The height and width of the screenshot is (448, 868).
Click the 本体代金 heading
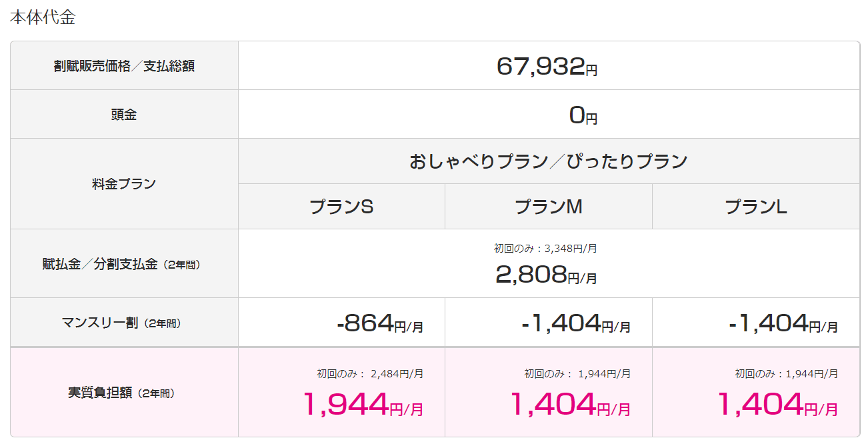[x=43, y=18]
